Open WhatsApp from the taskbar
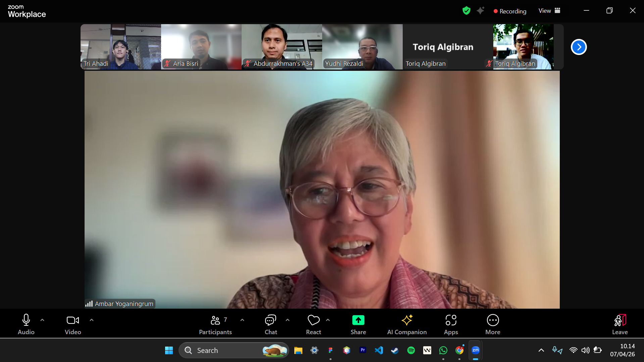This screenshot has height=362, width=644. point(443,350)
